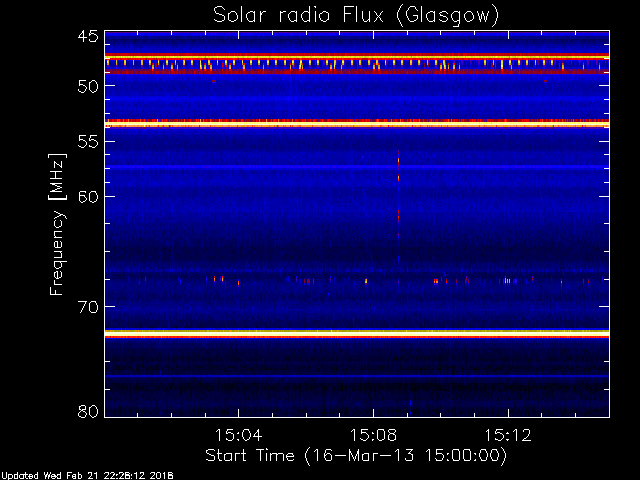640x480 pixels.
Task: Click the '60' frequency tick label
Action: 88,197
